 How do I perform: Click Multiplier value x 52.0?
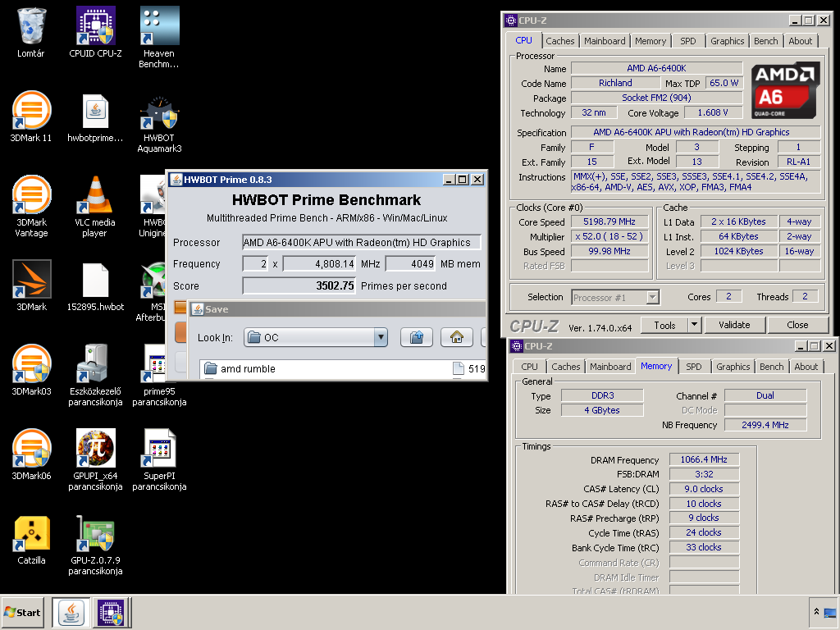pos(609,236)
